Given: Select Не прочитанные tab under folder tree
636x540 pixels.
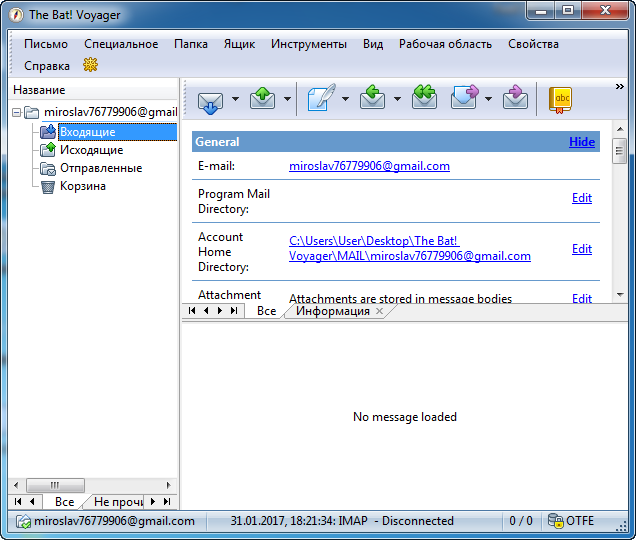Looking at the screenshot, I should tap(118, 502).
